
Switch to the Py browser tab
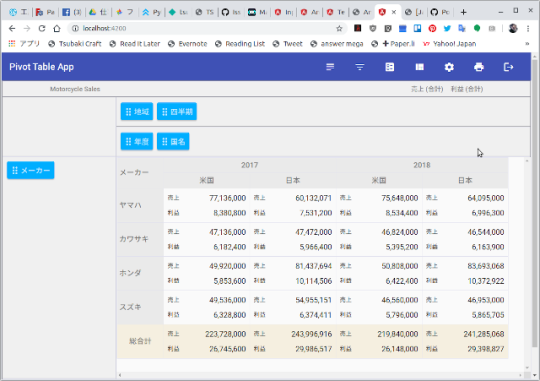point(152,12)
